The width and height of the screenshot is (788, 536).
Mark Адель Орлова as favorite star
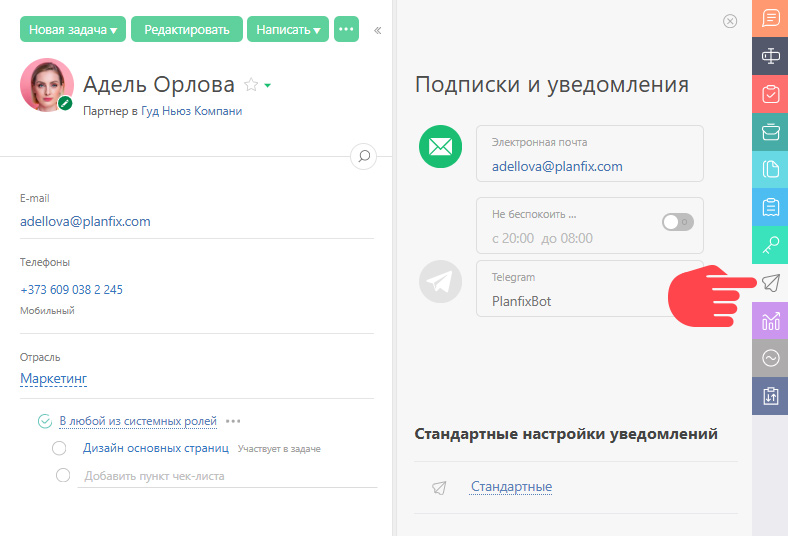tap(251, 85)
